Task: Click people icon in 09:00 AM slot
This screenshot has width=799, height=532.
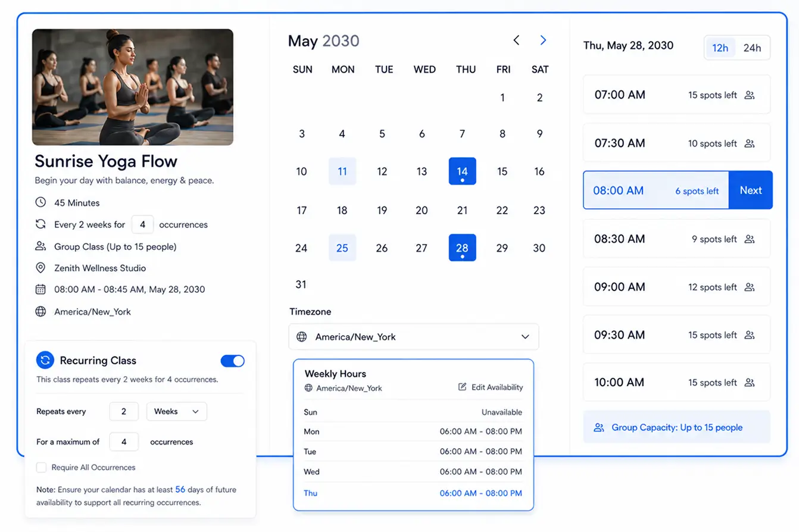Action: click(750, 287)
